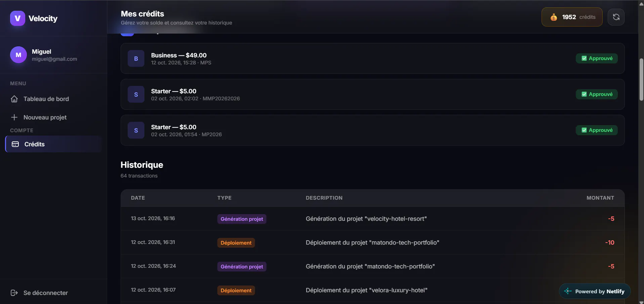Click the plus icon beside Nouveau projet

(x=14, y=117)
